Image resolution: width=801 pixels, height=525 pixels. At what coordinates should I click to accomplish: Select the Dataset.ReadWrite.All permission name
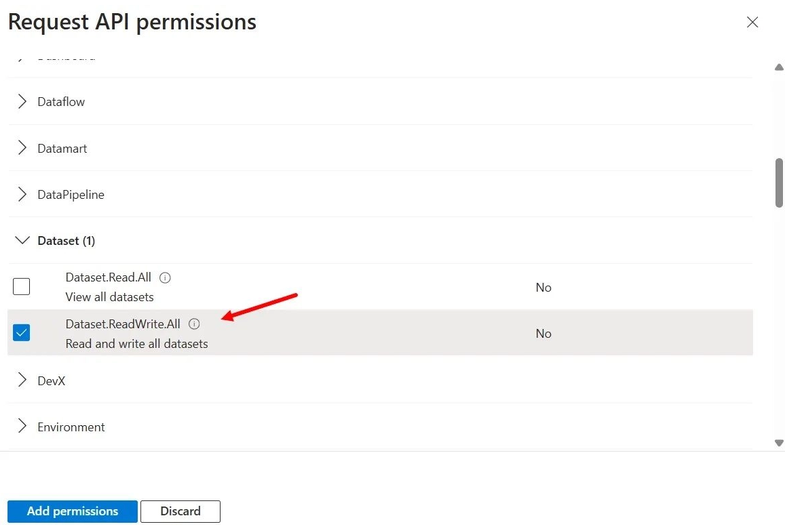[123, 324]
